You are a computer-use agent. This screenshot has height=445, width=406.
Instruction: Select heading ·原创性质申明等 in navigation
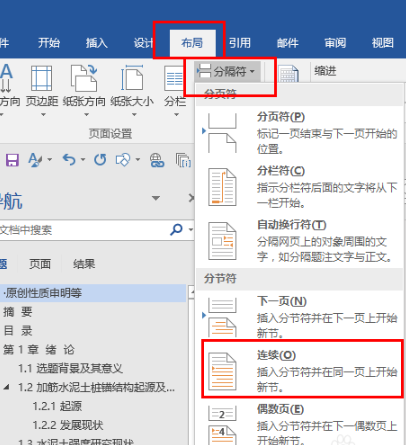coord(93,293)
